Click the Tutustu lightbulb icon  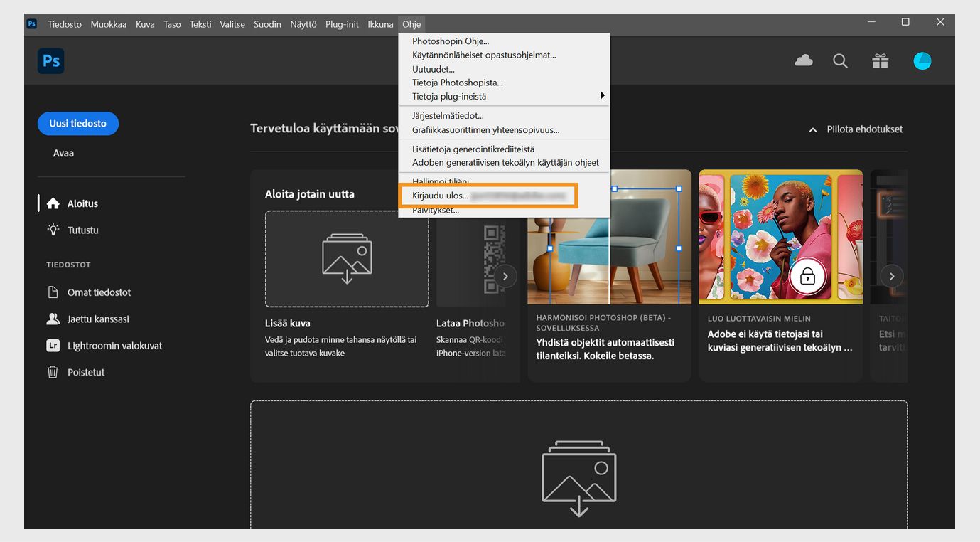[x=53, y=230]
